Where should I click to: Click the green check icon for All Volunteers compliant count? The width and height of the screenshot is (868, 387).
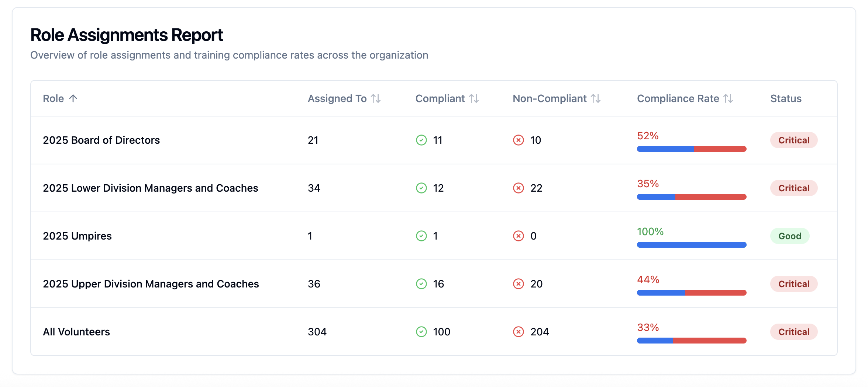click(421, 331)
